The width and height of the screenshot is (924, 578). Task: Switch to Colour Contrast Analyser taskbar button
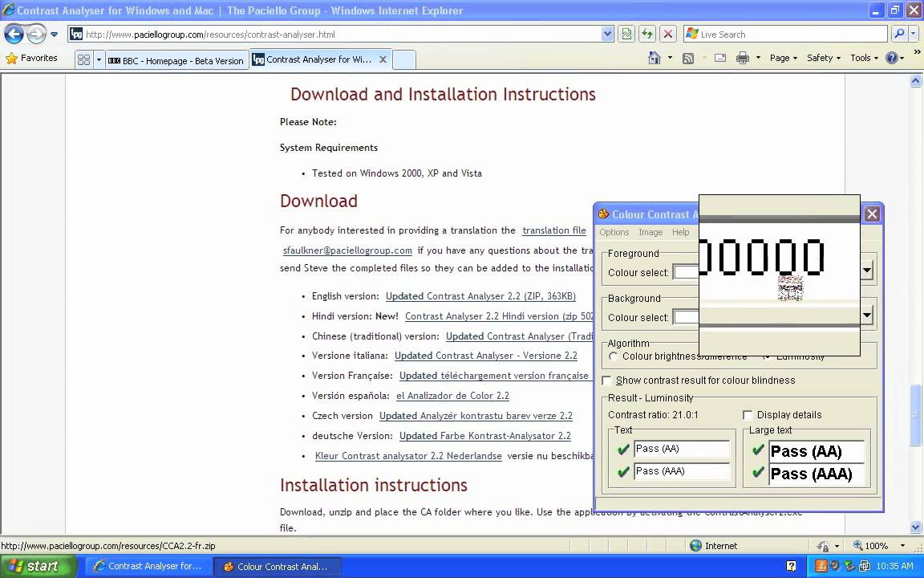[277, 566]
